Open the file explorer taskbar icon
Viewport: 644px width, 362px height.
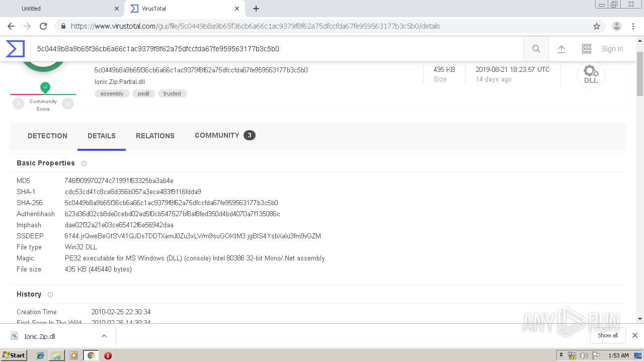[57, 355]
